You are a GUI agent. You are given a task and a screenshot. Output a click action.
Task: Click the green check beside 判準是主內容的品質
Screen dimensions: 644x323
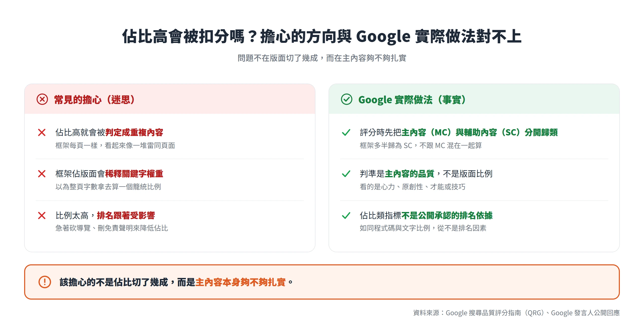click(x=346, y=174)
